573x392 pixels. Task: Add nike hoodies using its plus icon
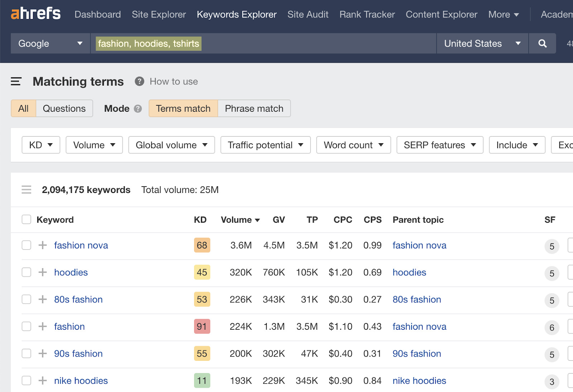click(x=43, y=381)
